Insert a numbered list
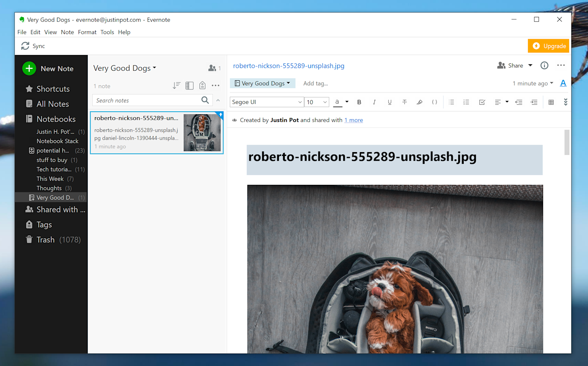588x366 pixels. [466, 102]
